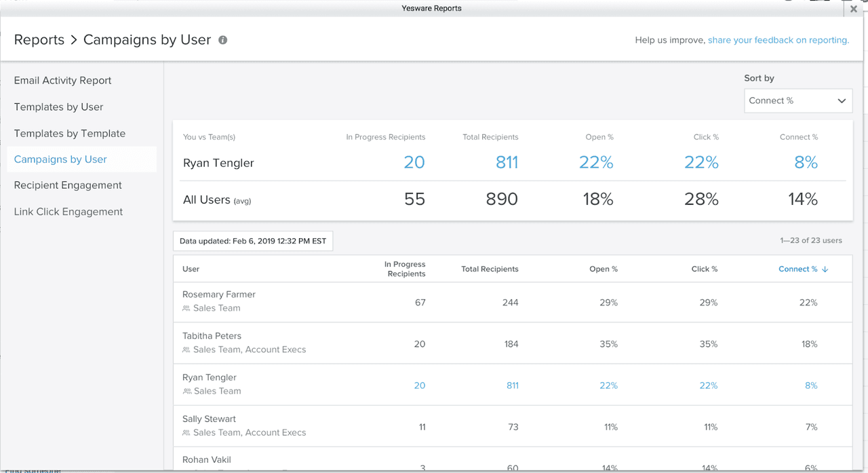Go to Templates by Template report

[69, 133]
